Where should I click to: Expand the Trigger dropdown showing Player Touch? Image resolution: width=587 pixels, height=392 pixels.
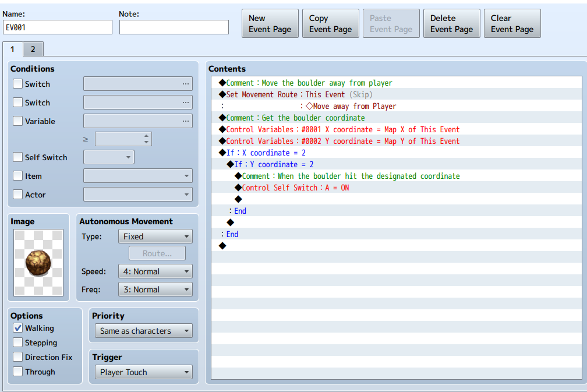(x=144, y=372)
